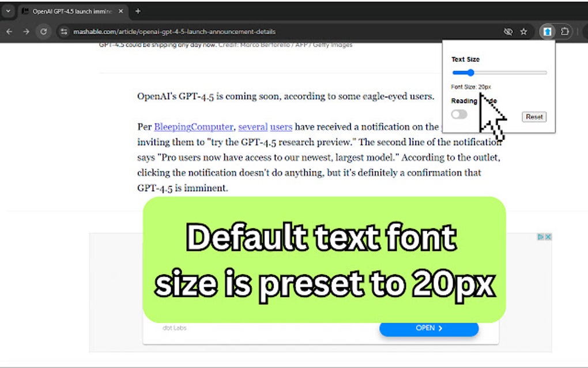Bookmark the page via the star icon
Viewport: 588px width, 368px height.
523,32
